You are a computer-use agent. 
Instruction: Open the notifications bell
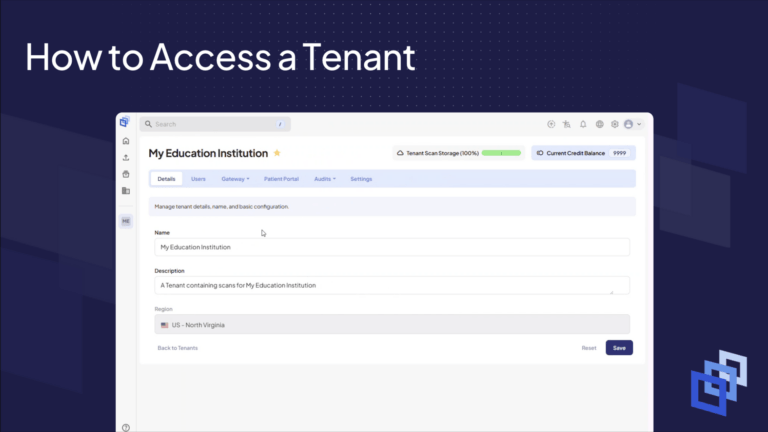583,124
